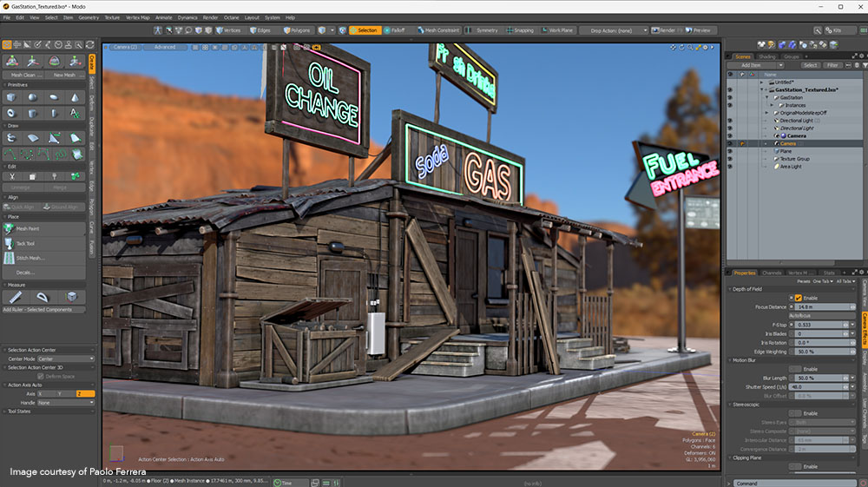Image resolution: width=868 pixels, height=487 pixels.
Task: Switch to the Shading tab
Action: coord(767,56)
